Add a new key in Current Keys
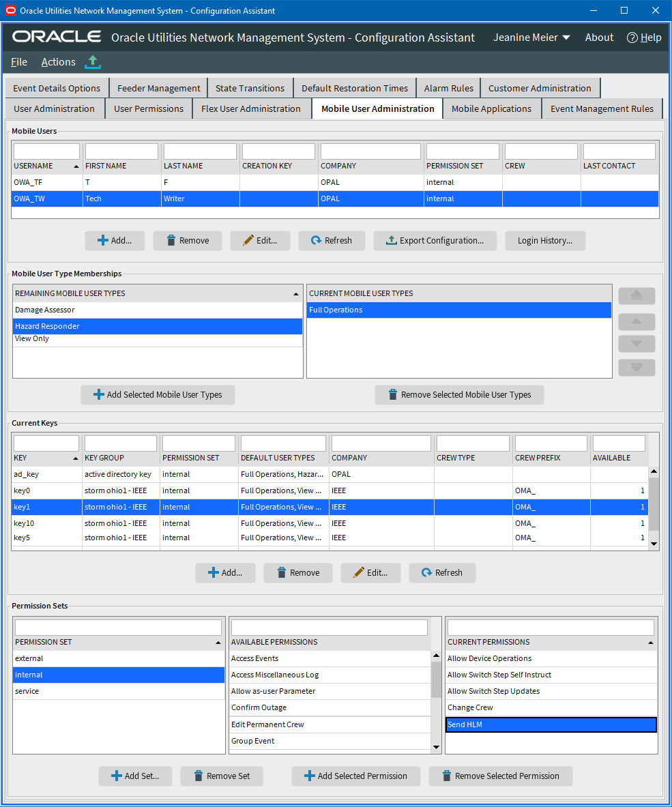This screenshot has height=807, width=672. tap(225, 573)
